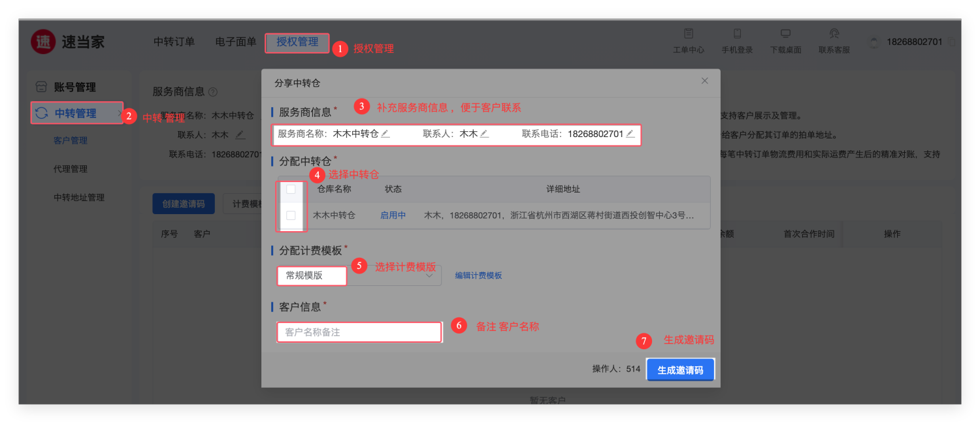Focus the 客户名称备注 input field
Viewport: 980px width, 423px height.
click(359, 332)
